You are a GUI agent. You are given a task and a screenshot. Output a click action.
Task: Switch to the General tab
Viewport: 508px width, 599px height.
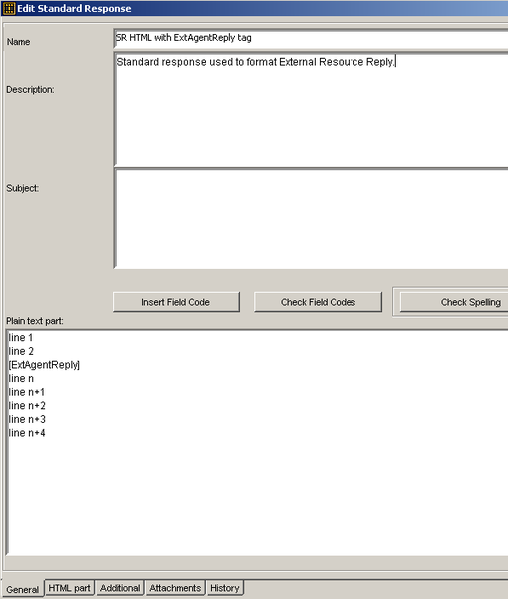[x=23, y=589]
